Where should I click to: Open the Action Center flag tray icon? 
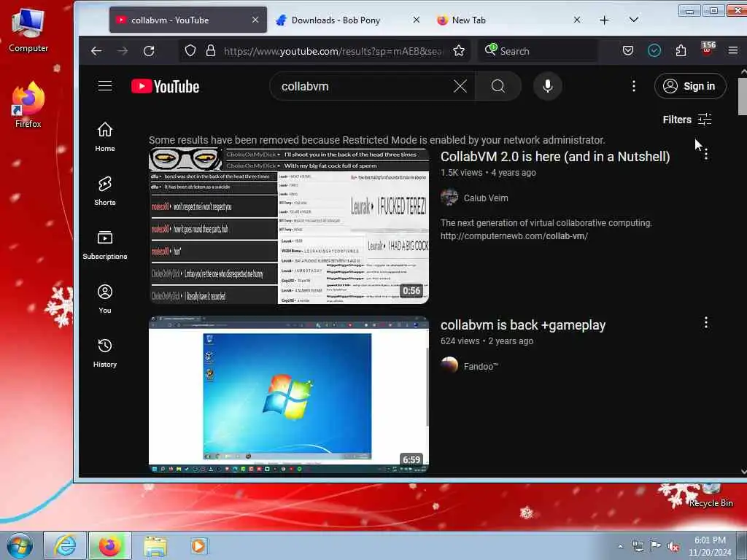[x=656, y=546]
